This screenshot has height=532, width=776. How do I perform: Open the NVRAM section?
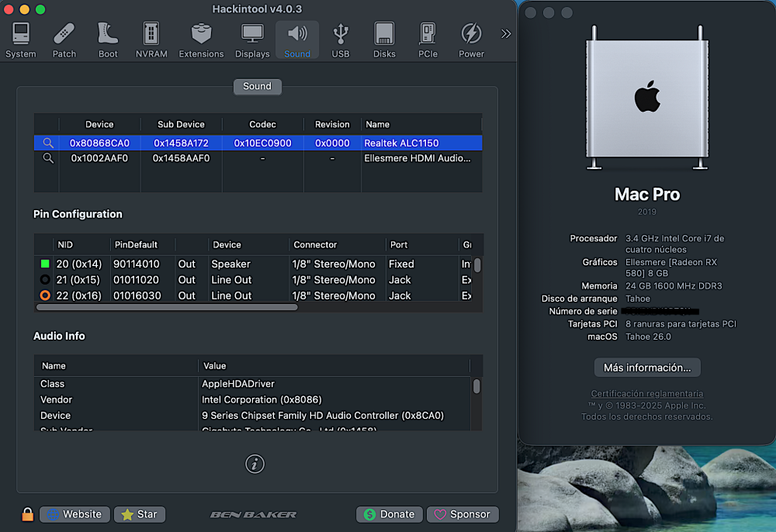tap(151, 40)
